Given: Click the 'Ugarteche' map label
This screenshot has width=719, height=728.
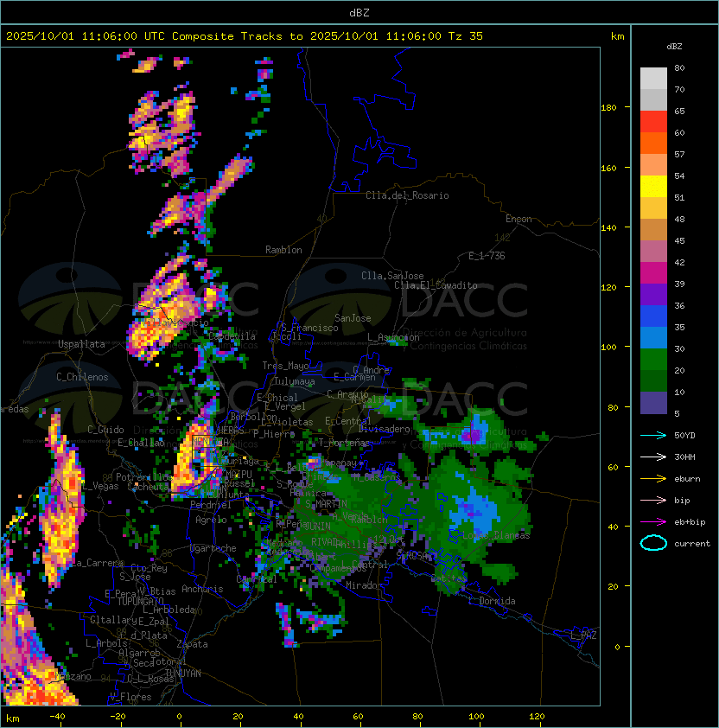Looking at the screenshot, I should [x=213, y=548].
